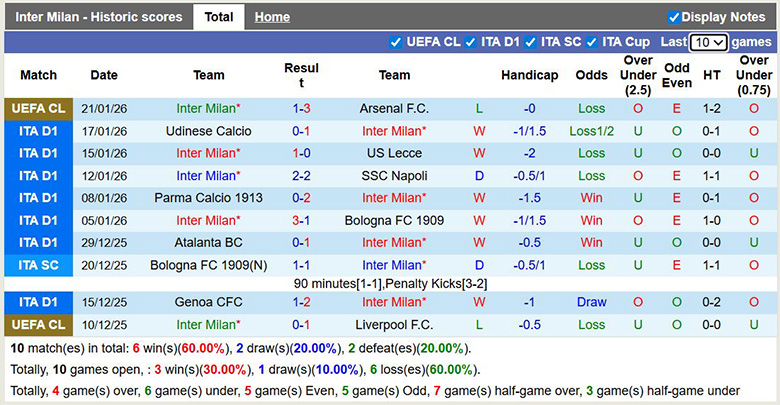Click the Liverpool F.C. team link
The image size is (780, 405).
(394, 325)
